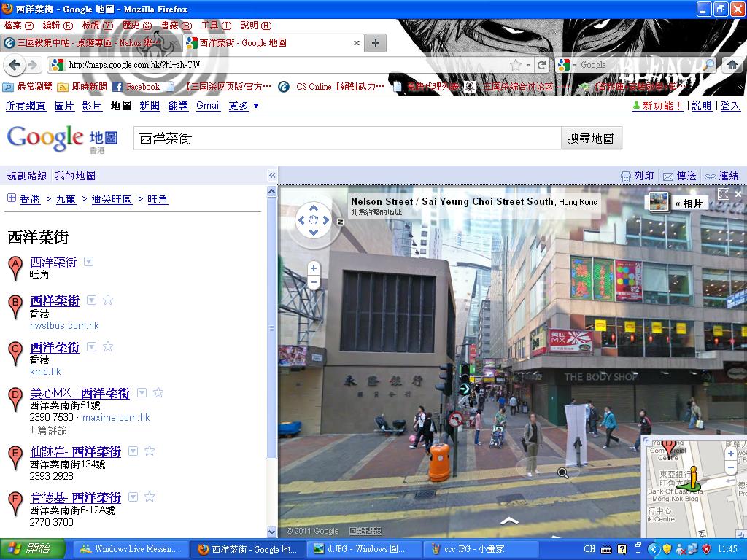
Task: Click the Firefox Home icon
Action: point(732,65)
